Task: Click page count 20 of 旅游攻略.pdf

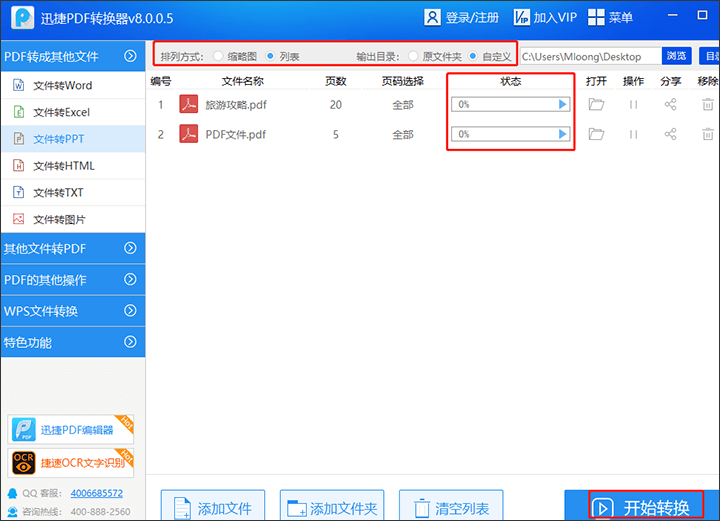Action: point(336,105)
